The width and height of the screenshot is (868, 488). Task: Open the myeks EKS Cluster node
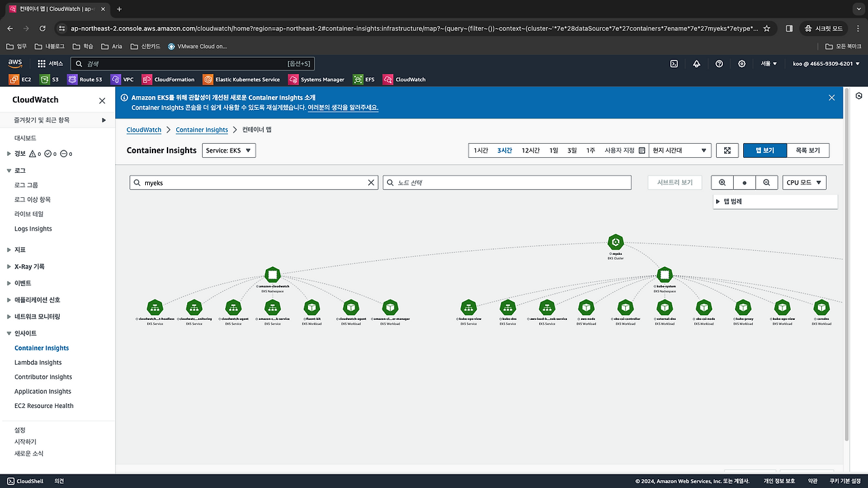[x=616, y=242]
